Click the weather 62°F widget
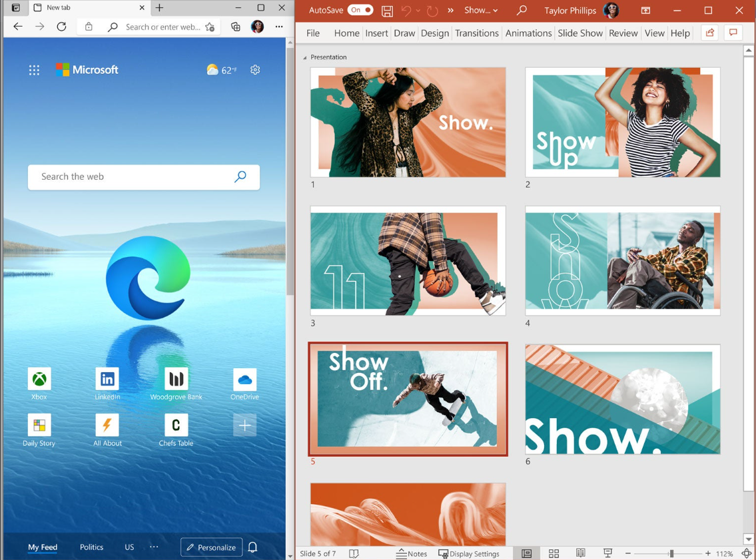This screenshot has height=560, width=756. point(222,70)
